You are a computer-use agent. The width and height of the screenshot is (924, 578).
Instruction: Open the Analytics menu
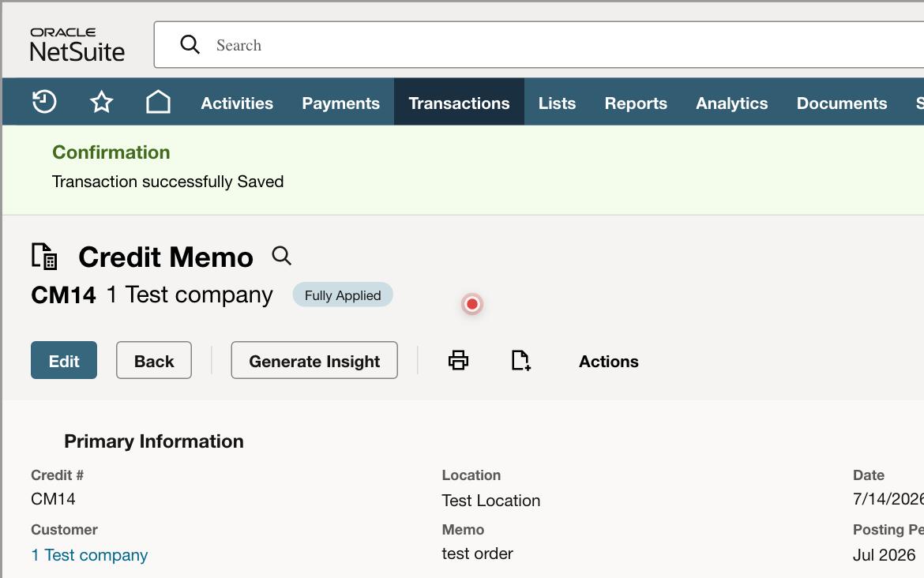732,103
